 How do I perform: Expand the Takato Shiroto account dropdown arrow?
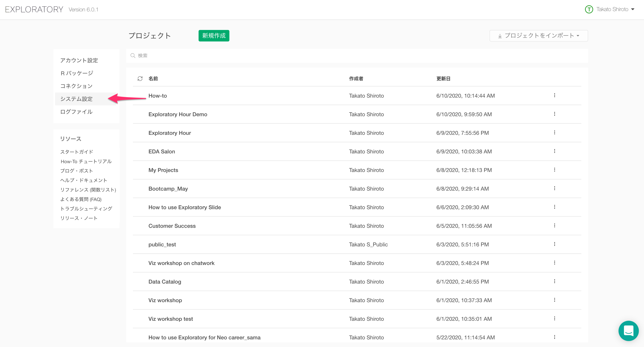point(633,9)
